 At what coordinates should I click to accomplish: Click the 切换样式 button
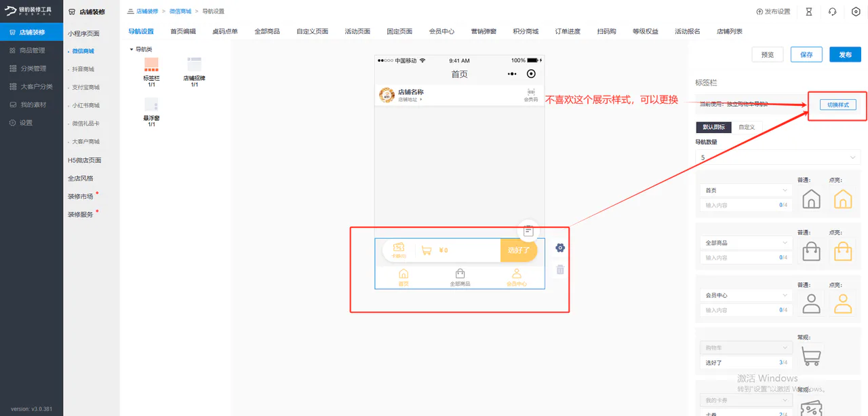[838, 105]
